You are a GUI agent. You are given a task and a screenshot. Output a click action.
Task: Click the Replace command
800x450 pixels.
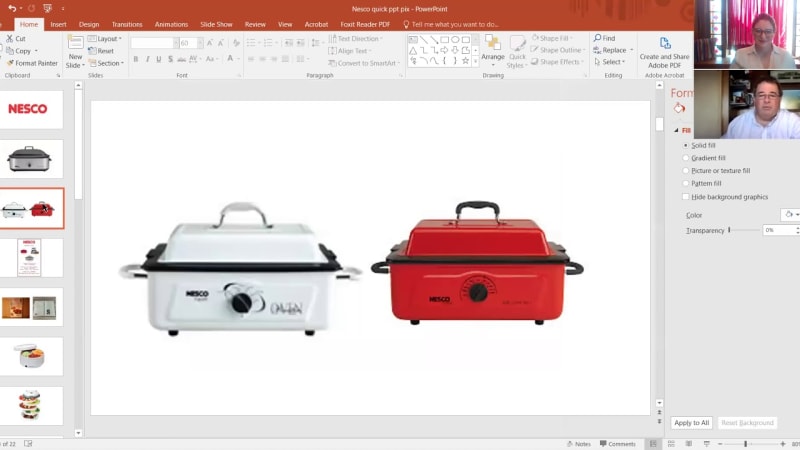coord(613,50)
